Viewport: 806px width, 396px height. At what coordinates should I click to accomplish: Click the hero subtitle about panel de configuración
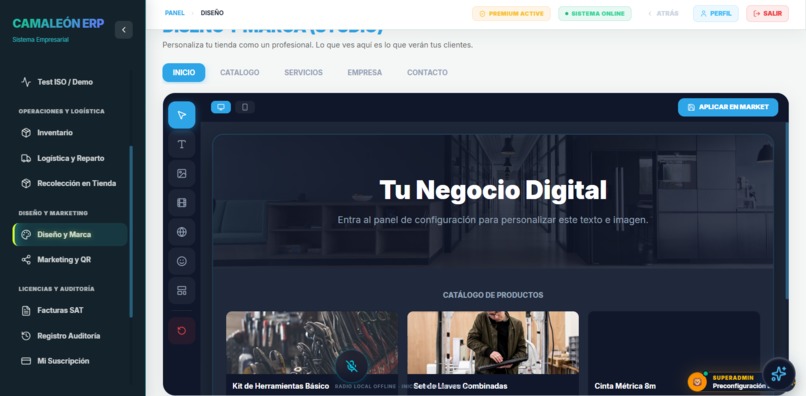pyautogui.click(x=493, y=220)
